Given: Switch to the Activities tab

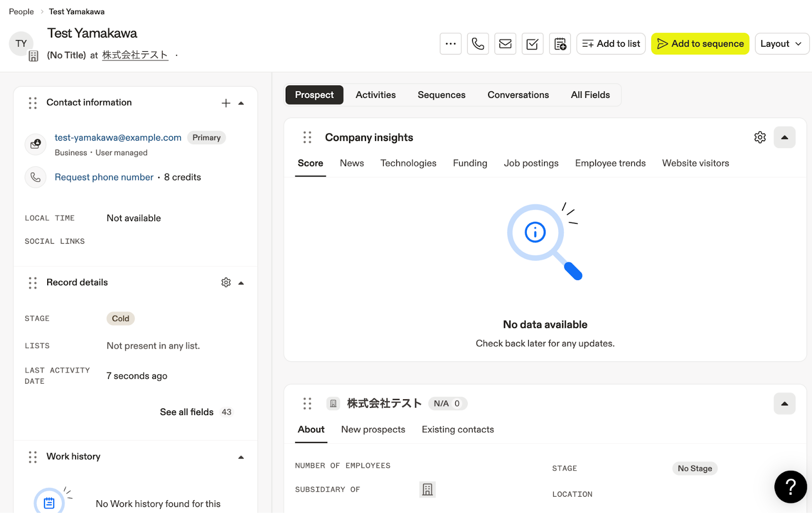Looking at the screenshot, I should (376, 95).
